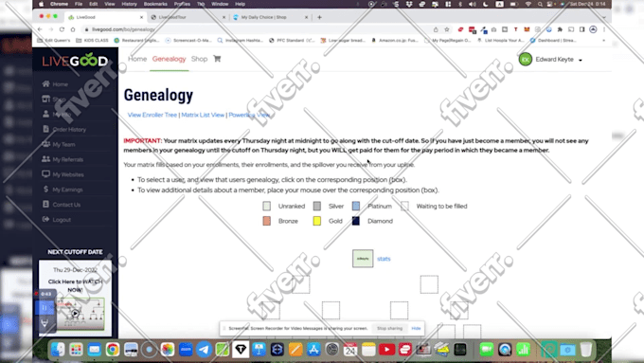The image size is (644, 363).
Task: Go to the Shop navigation tab
Action: click(x=199, y=59)
